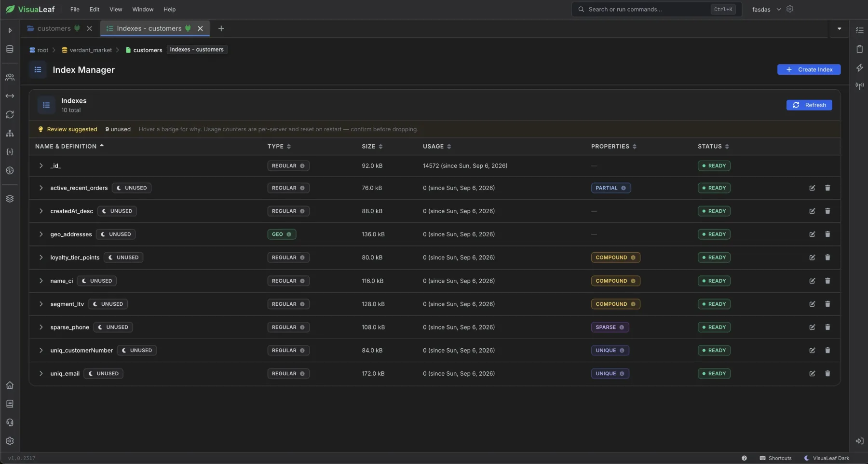Click the UNUSED badge on segment_ltv
This screenshot has height=464, width=868.
[108, 304]
